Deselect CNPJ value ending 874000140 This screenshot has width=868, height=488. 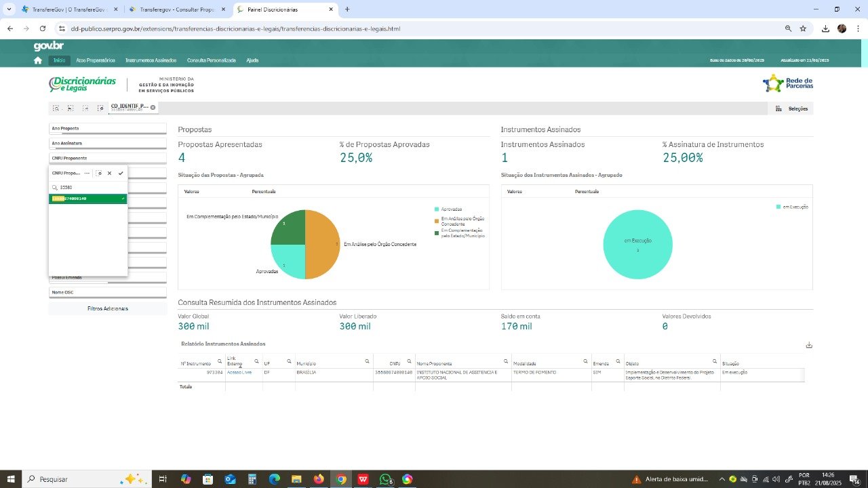pyautogui.click(x=87, y=199)
